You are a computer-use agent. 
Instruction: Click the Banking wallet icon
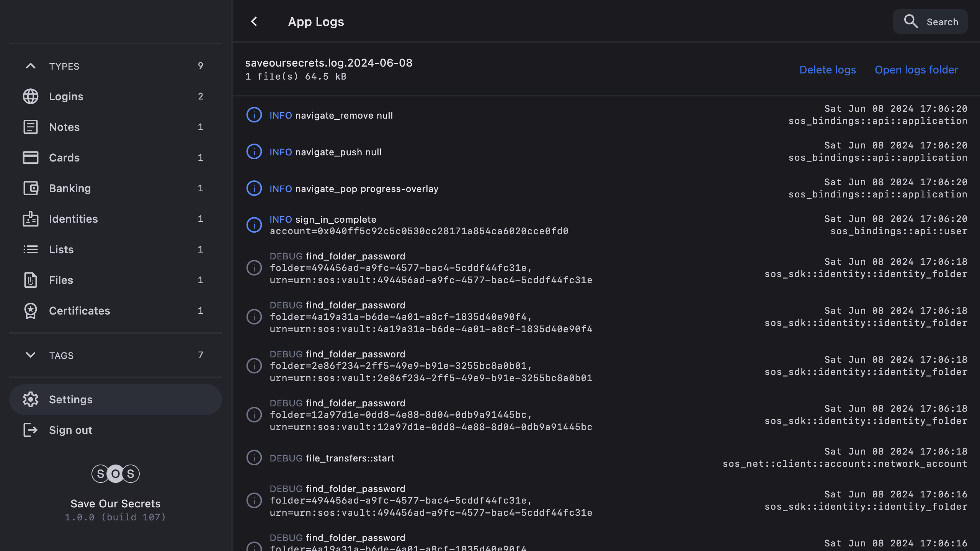coord(31,188)
